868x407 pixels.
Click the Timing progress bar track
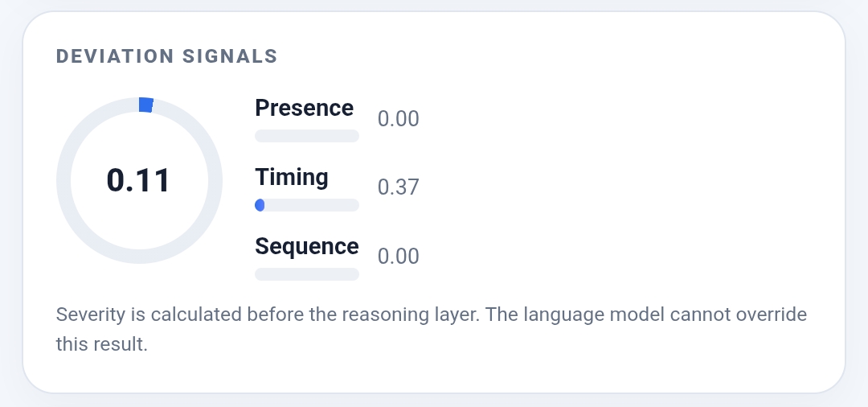307,205
